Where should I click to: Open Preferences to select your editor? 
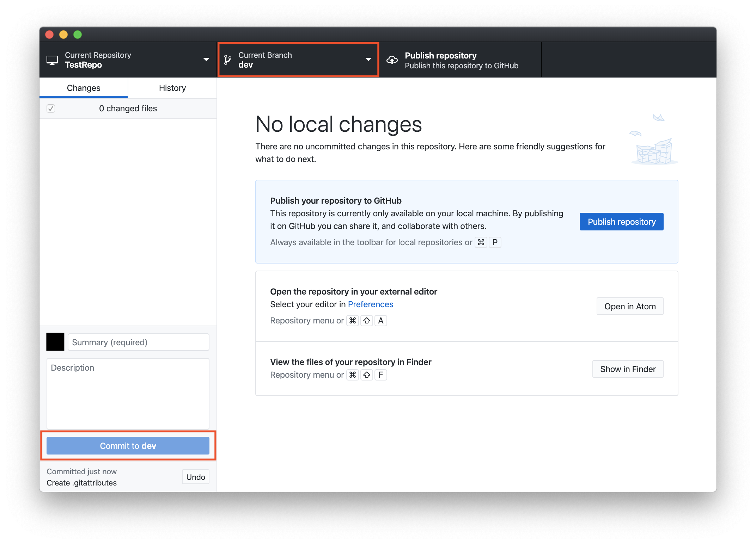click(x=370, y=304)
